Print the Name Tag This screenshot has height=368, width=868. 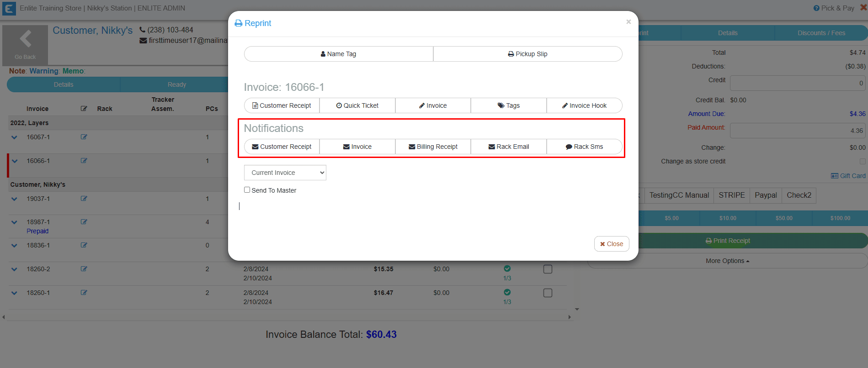339,54
